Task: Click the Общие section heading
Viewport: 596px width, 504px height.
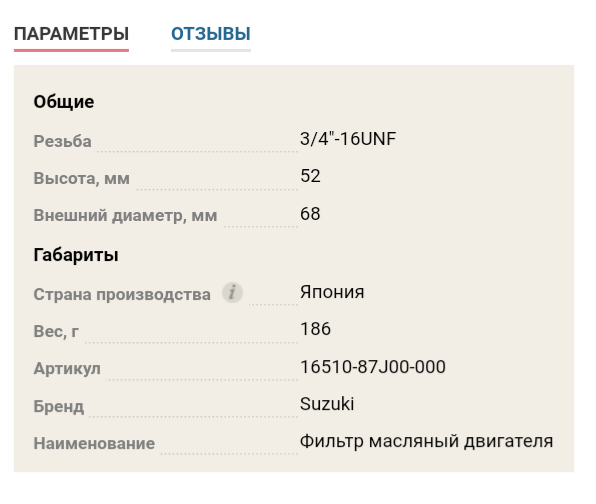Action: pyautogui.click(x=64, y=102)
